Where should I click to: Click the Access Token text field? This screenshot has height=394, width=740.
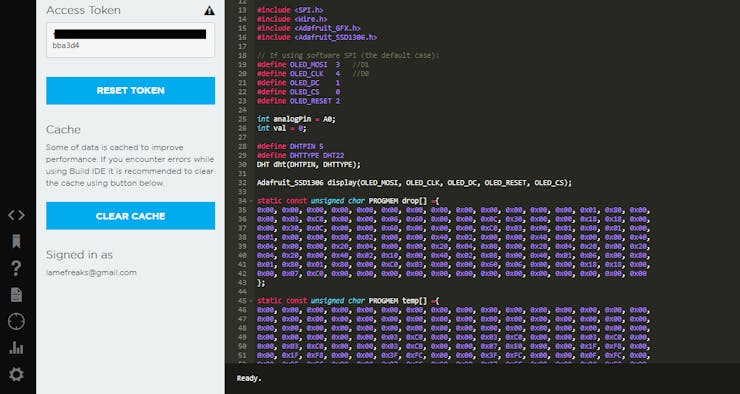coord(130,40)
